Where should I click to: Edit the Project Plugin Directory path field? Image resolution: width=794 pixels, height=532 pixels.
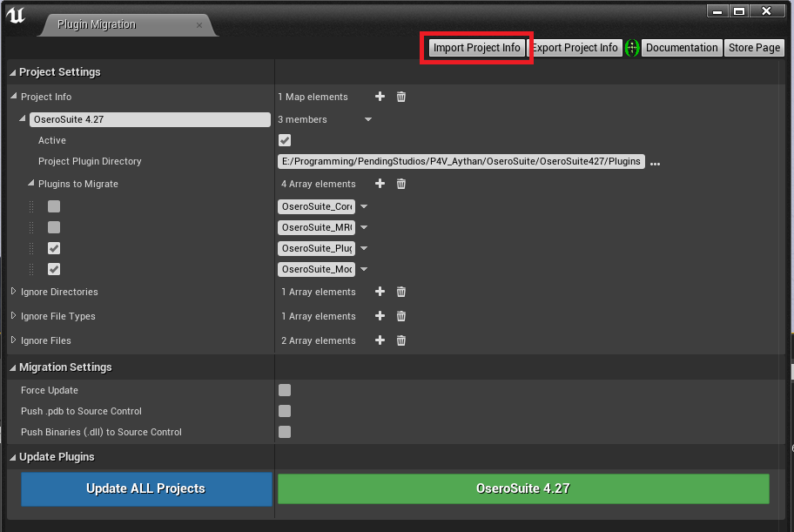coord(461,162)
